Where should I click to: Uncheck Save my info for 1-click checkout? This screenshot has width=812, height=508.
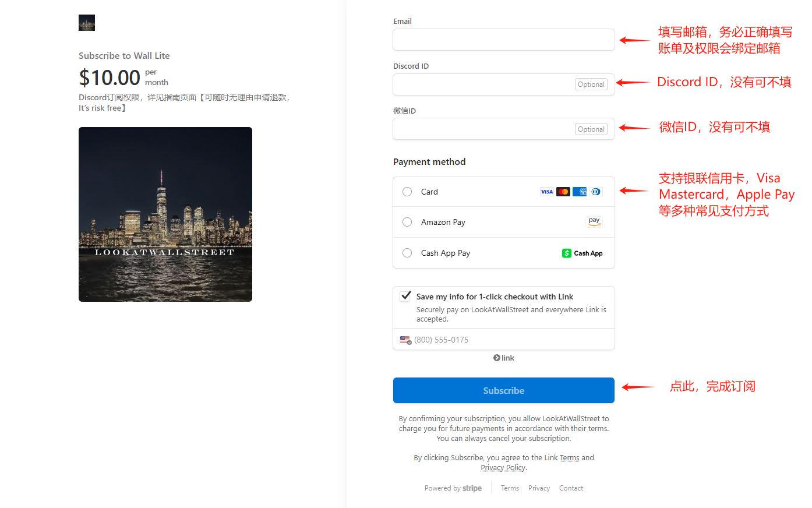click(406, 296)
